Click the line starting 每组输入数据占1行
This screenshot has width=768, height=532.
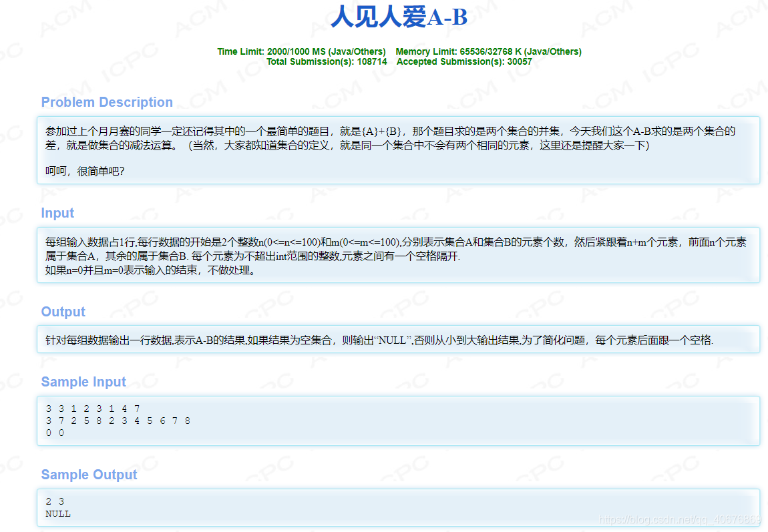[x=396, y=242]
